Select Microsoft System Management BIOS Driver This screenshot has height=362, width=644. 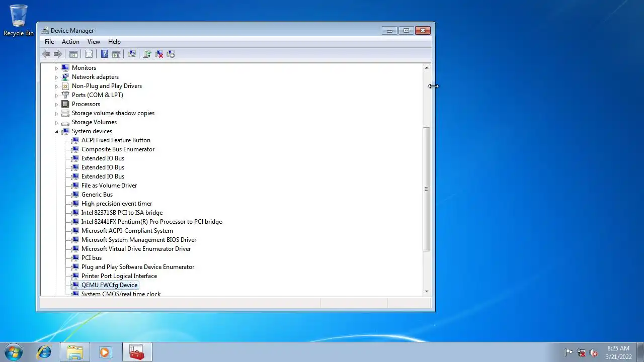(139, 240)
